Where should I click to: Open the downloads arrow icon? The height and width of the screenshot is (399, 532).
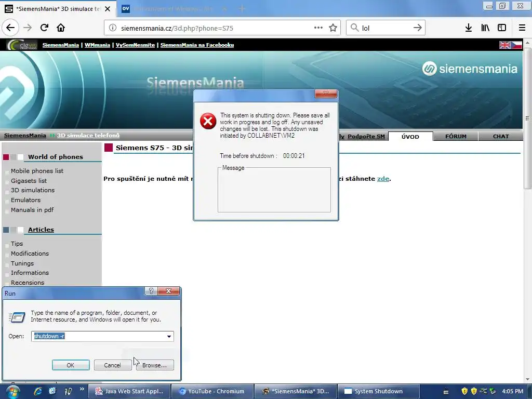tap(468, 28)
